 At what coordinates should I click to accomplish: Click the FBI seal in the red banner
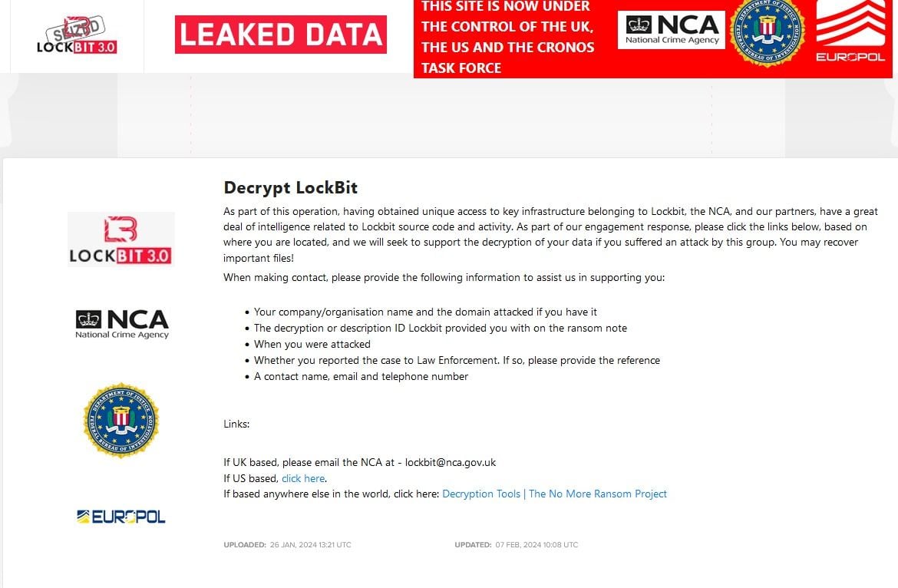[766, 32]
